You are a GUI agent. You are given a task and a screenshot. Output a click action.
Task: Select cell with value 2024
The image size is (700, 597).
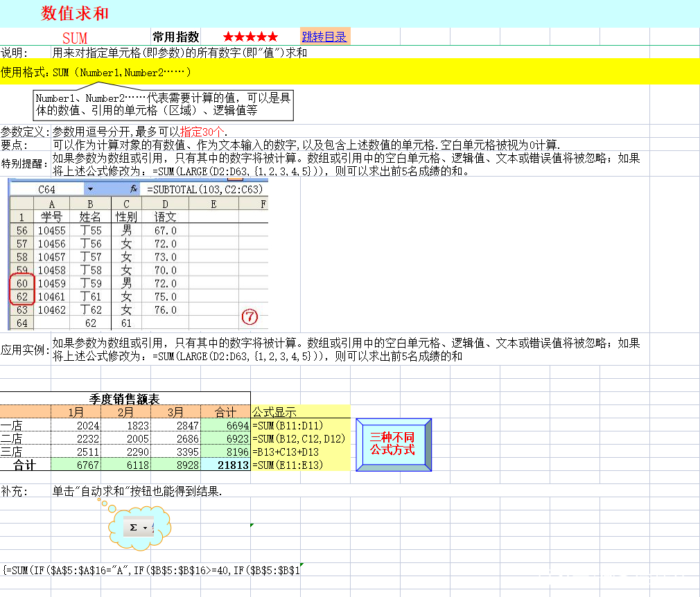(x=76, y=425)
